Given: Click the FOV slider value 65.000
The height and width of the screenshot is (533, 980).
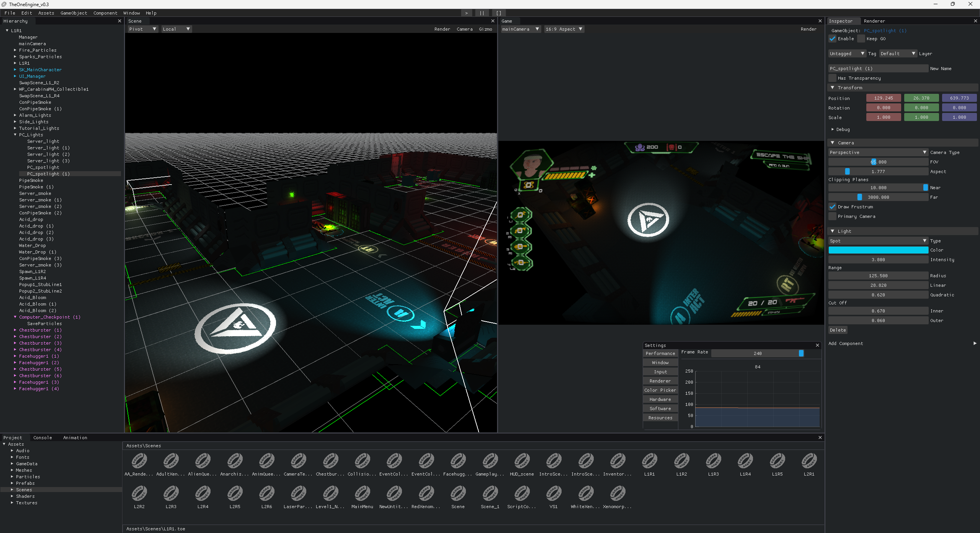Looking at the screenshot, I should 878,162.
